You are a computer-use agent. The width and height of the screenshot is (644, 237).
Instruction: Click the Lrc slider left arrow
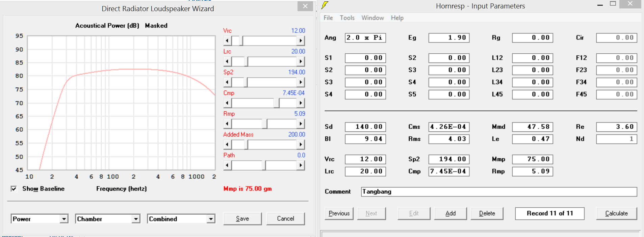point(227,62)
